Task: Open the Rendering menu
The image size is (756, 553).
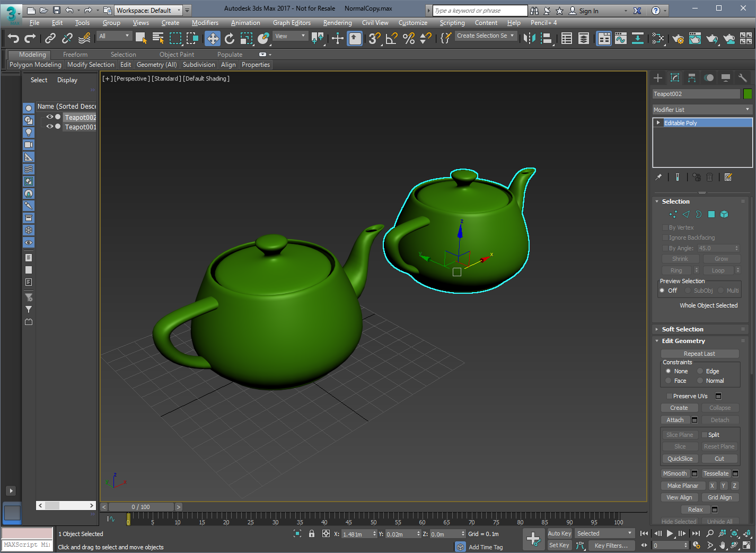Action: click(337, 23)
